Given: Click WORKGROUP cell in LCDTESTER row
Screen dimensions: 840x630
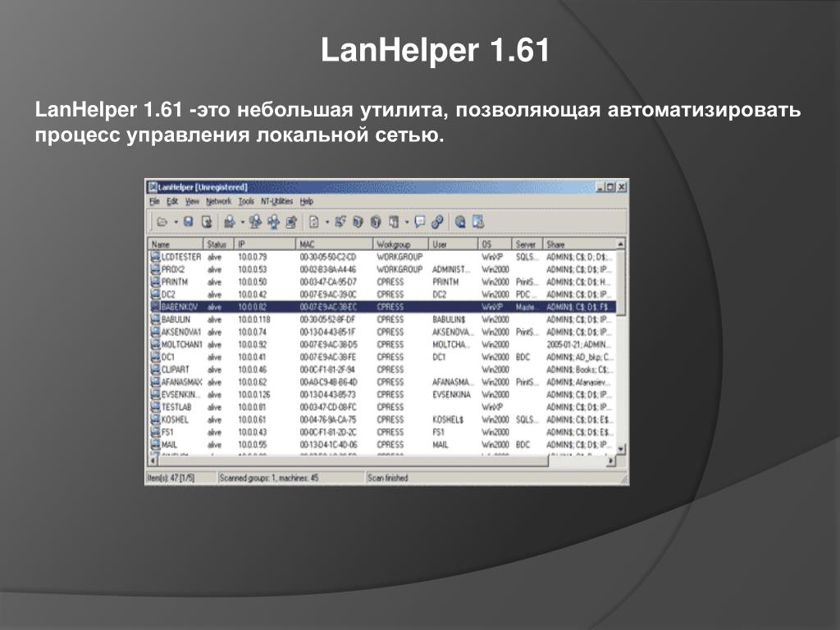Looking at the screenshot, I should [x=399, y=257].
